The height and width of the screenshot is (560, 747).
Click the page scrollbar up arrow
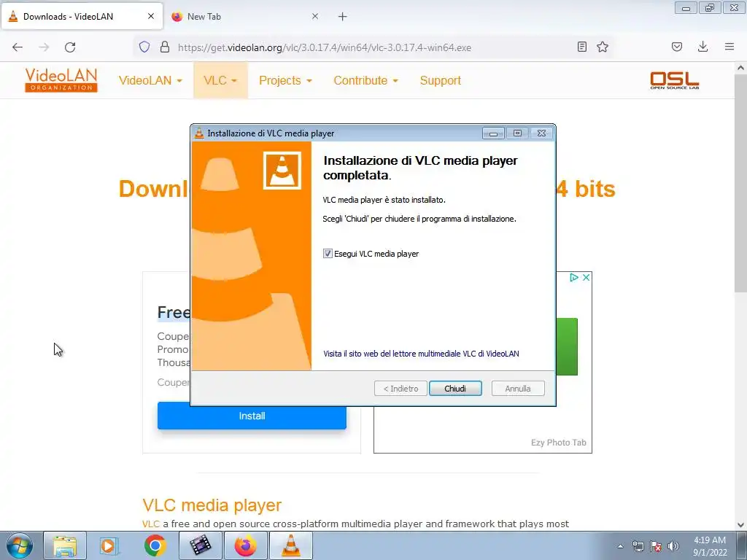740,68
